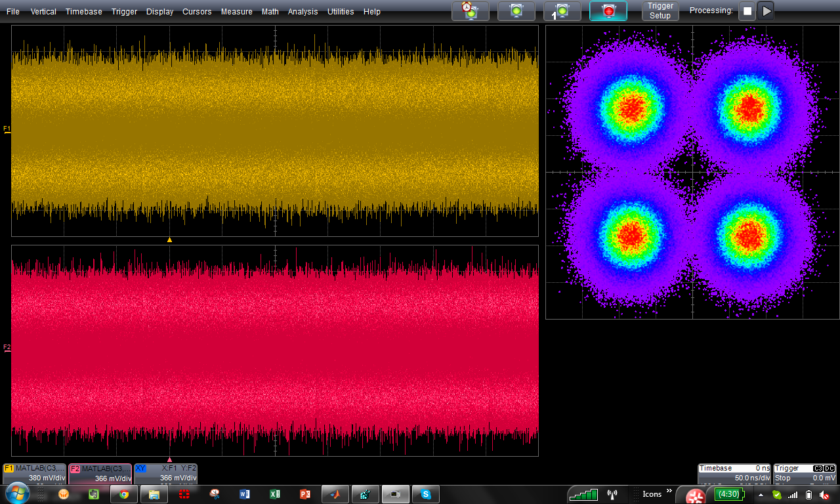Click the Auto trigger mode button with alarm clock
This screenshot has height=504, width=840.
(470, 11)
